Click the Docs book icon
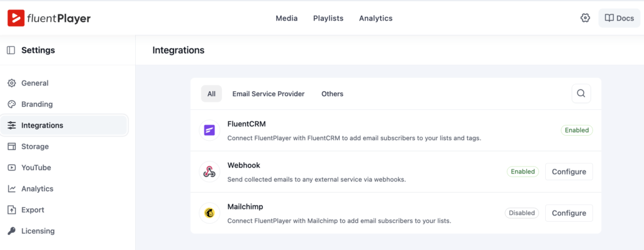This screenshot has width=644, height=250. click(609, 18)
